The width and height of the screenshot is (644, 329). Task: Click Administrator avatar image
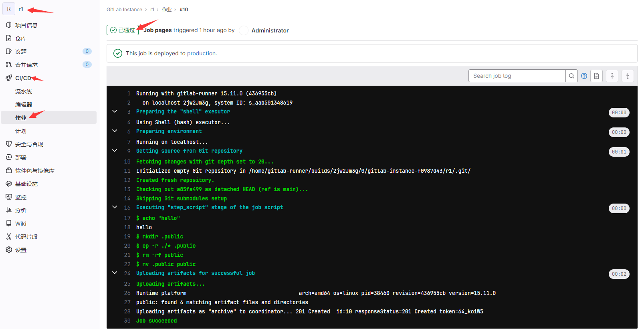pyautogui.click(x=244, y=30)
